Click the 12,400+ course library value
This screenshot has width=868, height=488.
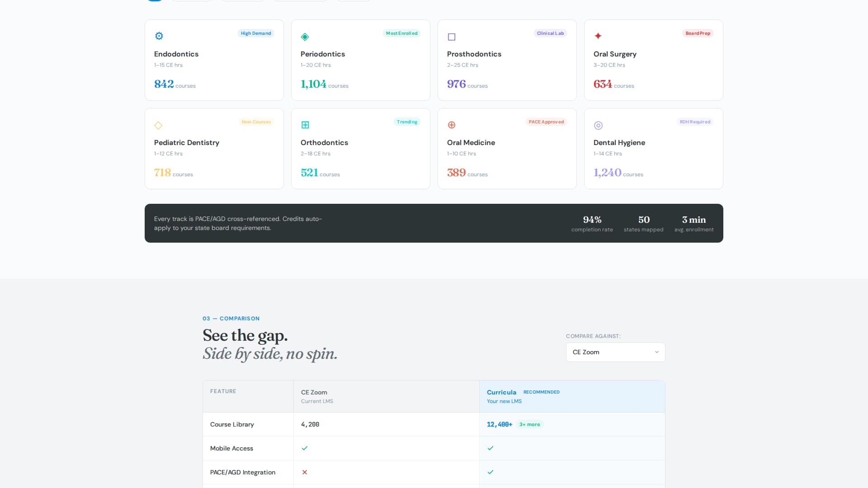(x=500, y=424)
